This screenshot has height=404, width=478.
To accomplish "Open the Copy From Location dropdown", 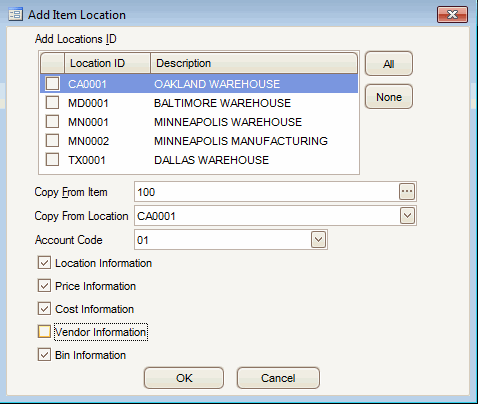I will pyautogui.click(x=407, y=216).
